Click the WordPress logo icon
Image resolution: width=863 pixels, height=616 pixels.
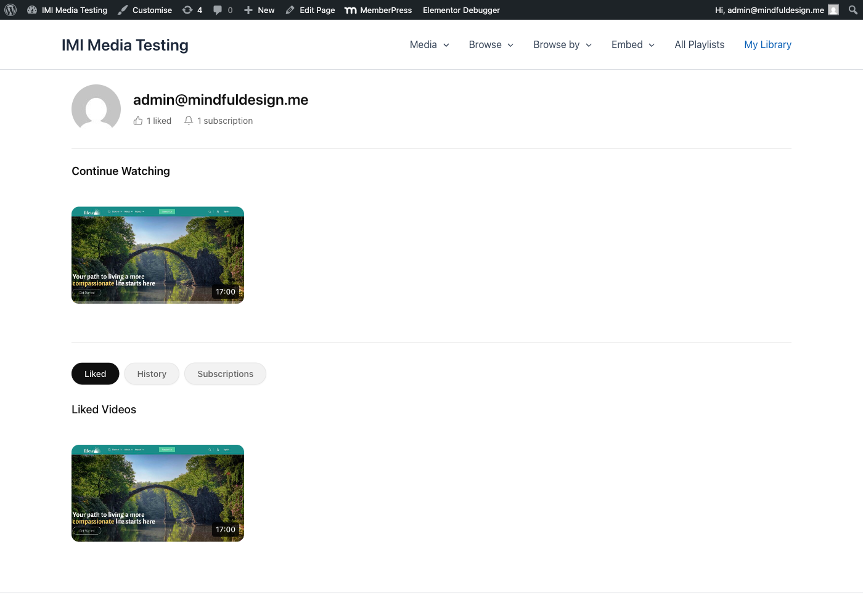click(x=10, y=10)
